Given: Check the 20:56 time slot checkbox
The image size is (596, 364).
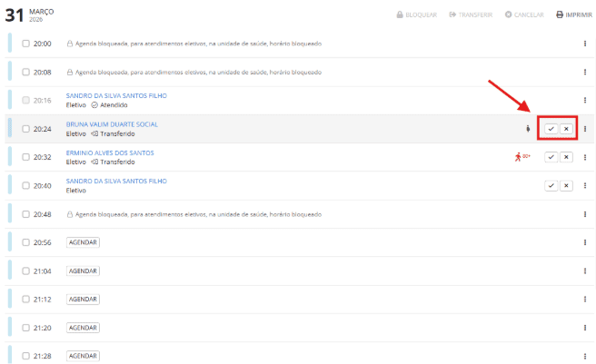Looking at the screenshot, I should (x=26, y=242).
